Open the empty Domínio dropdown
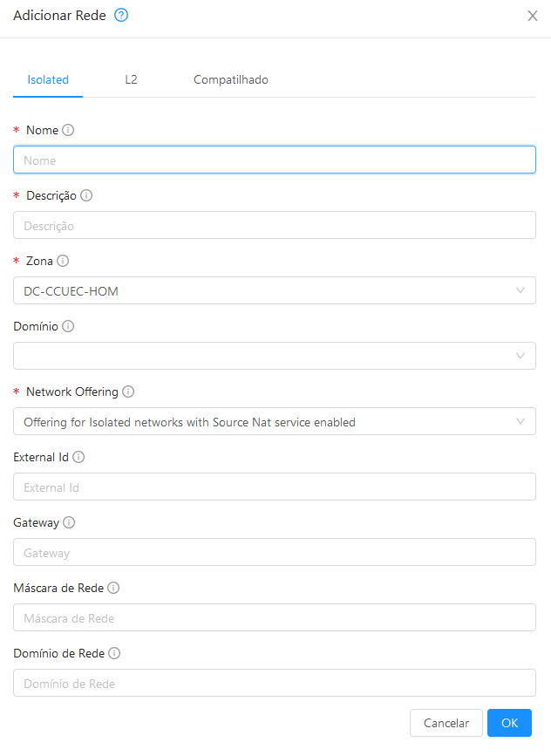This screenshot has height=756, width=551. 275,356
